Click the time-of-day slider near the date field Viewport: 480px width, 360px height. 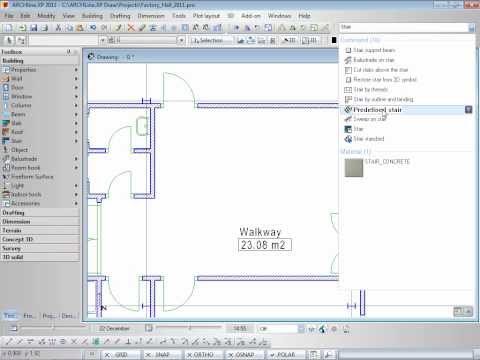click(x=189, y=328)
